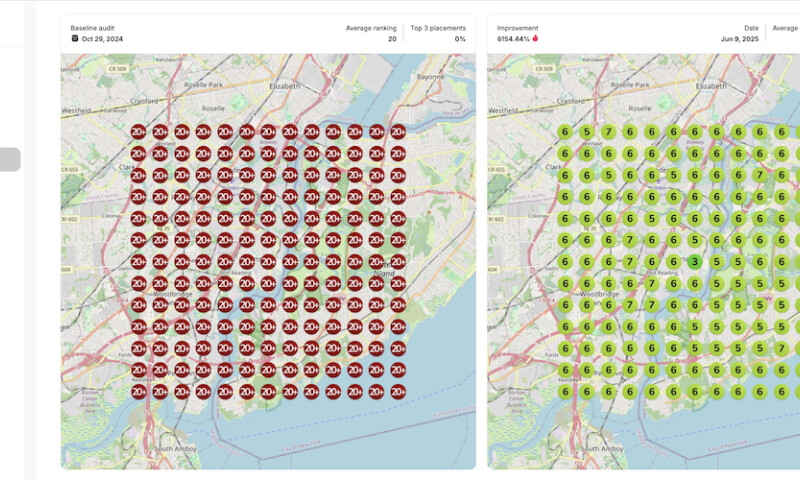Click the Baseline audit header label
The image size is (800, 480).
pos(95,28)
